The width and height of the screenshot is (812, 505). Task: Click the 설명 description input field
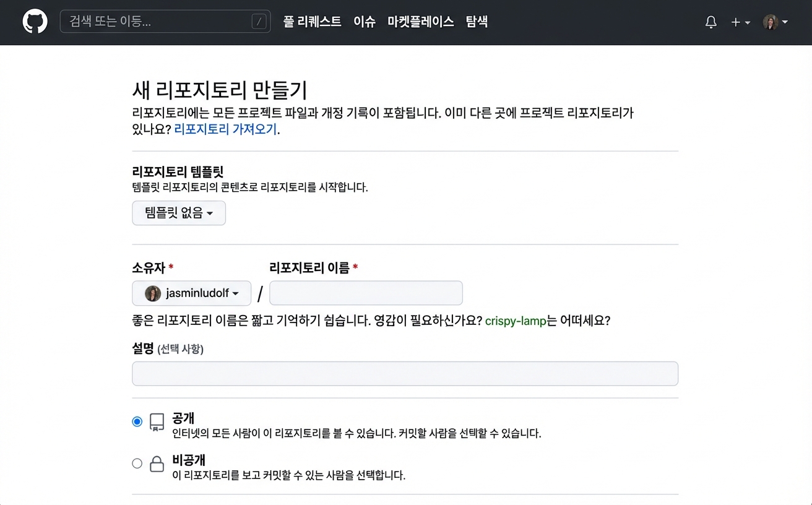[405, 374]
